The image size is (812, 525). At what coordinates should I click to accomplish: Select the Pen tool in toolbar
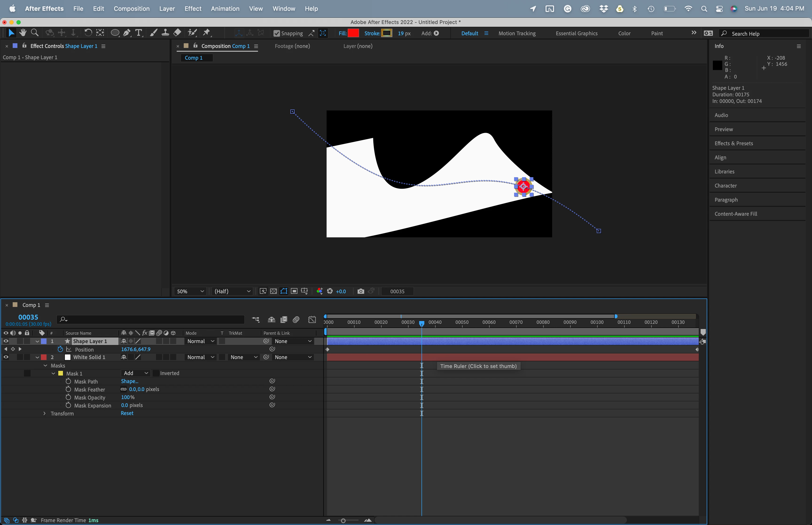127,33
